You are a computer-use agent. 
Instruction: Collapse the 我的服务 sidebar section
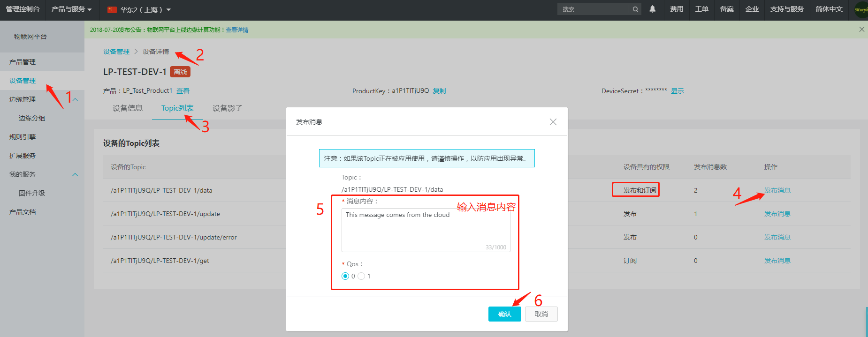tap(75, 174)
